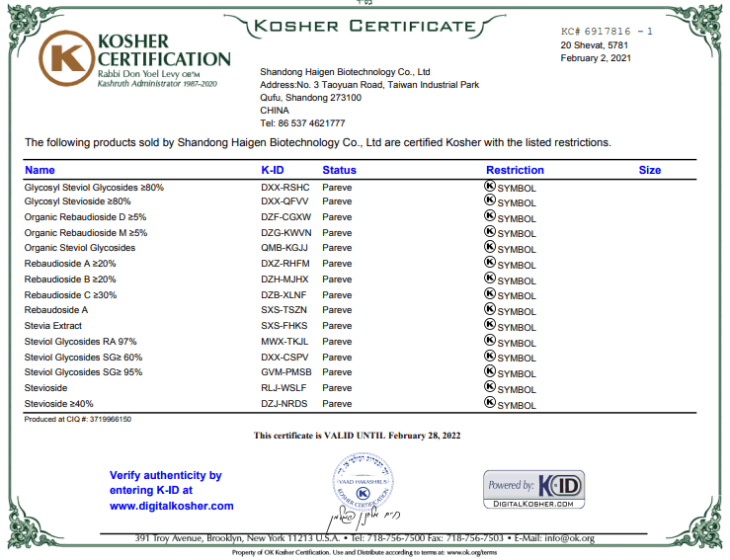
Task: Click the K symbol in the Stevioside ≥40% row
Action: pyautogui.click(x=490, y=402)
